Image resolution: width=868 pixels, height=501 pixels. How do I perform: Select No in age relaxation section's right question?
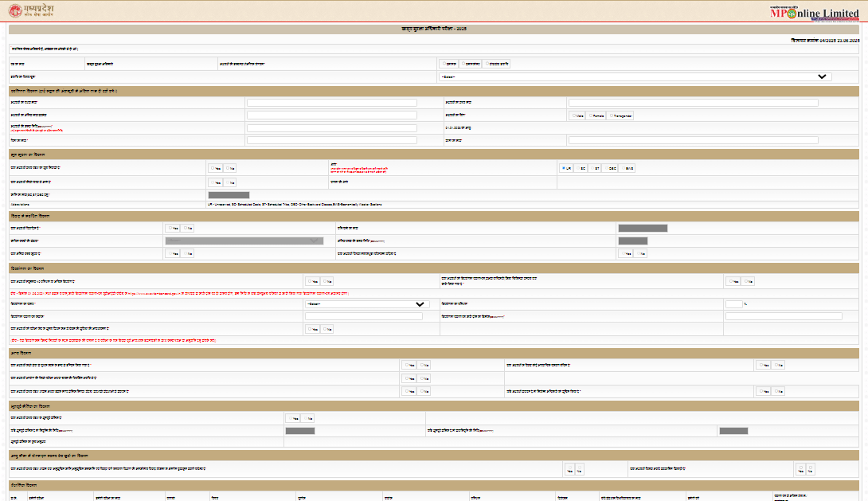811,469
